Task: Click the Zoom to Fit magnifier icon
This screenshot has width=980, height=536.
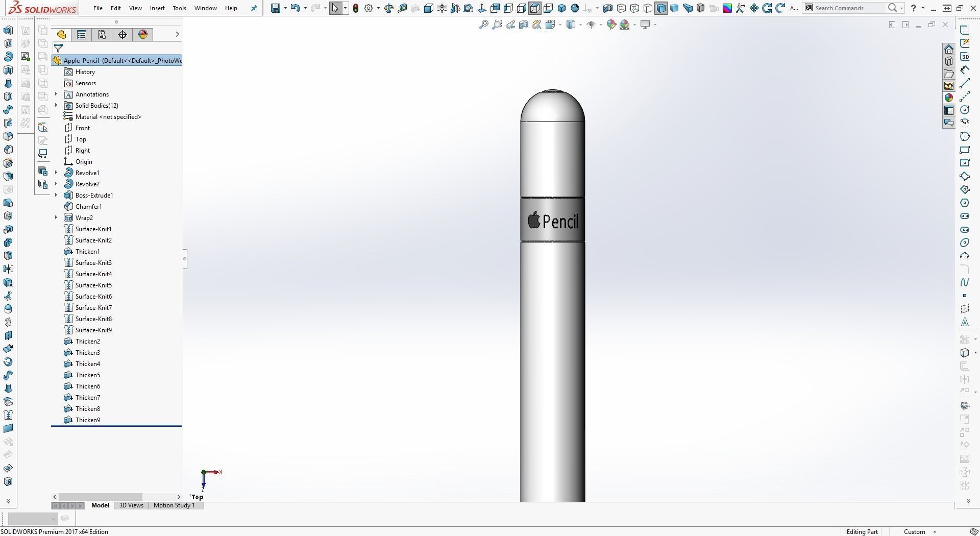Action: click(x=484, y=25)
